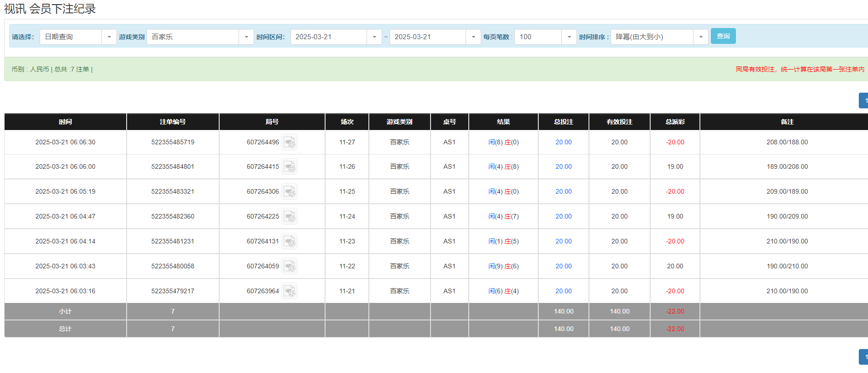Open the end date dropdown arrow
The width and height of the screenshot is (868, 373).
point(473,37)
